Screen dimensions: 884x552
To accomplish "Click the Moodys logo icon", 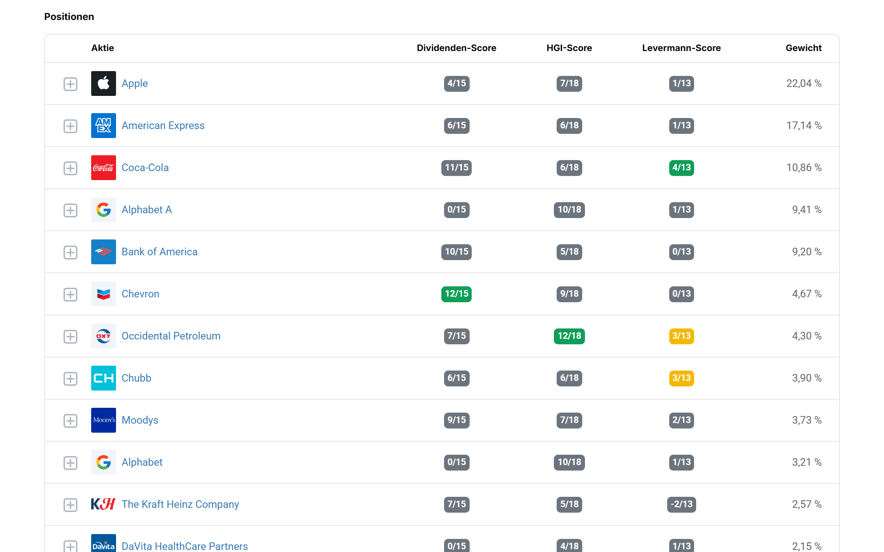I will pyautogui.click(x=103, y=420).
